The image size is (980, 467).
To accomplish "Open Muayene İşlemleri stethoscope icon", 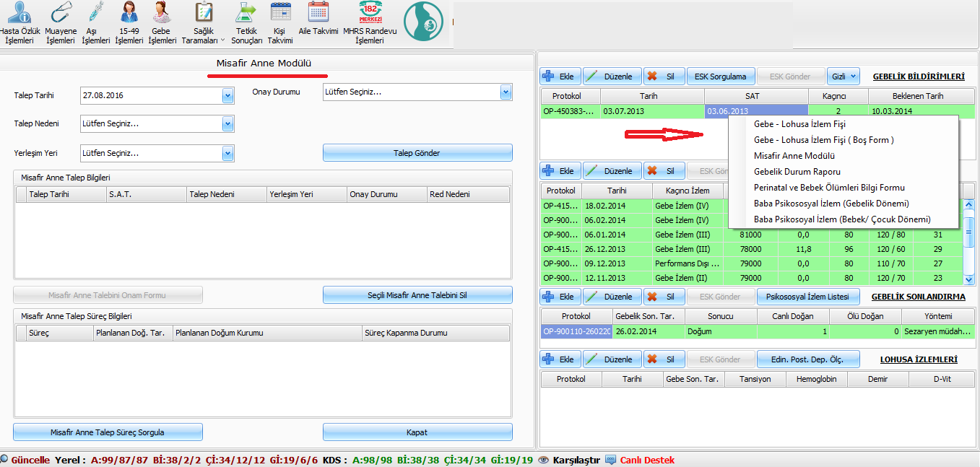I will pyautogui.click(x=61, y=13).
